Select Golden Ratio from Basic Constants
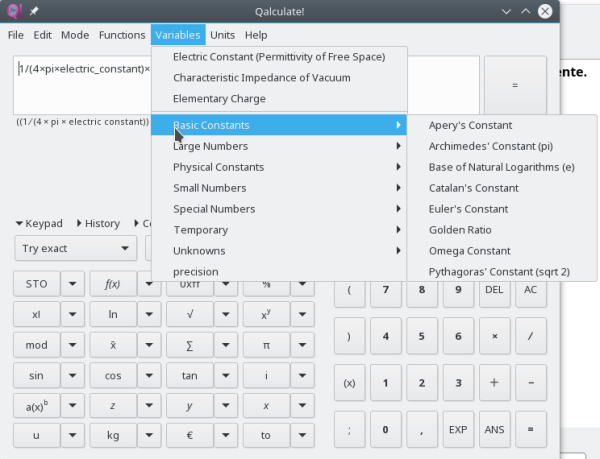600x459 pixels. point(460,230)
